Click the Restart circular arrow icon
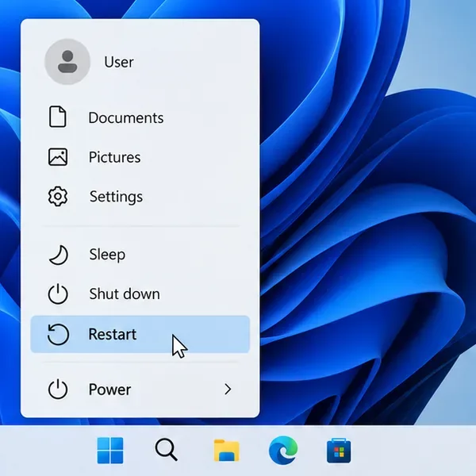This screenshot has width=476, height=476. click(x=58, y=334)
